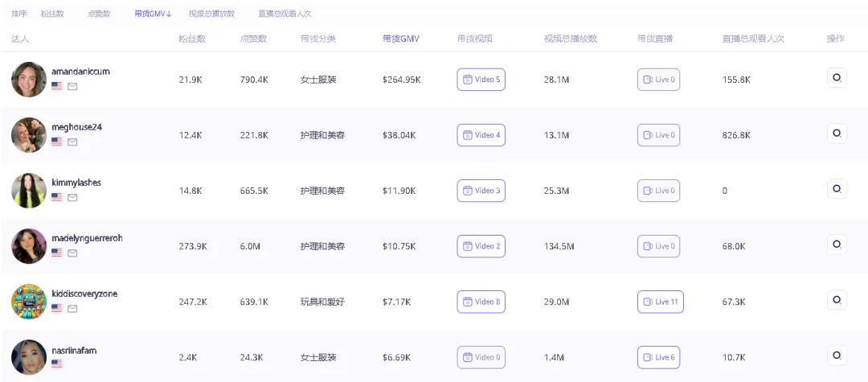Click US flag icon under amandaniccum
868x382 pixels.
tap(56, 86)
